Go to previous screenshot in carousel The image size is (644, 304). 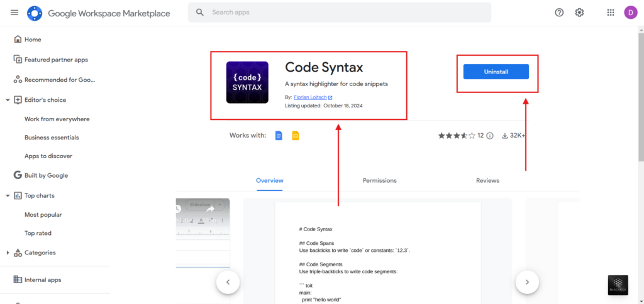click(228, 282)
